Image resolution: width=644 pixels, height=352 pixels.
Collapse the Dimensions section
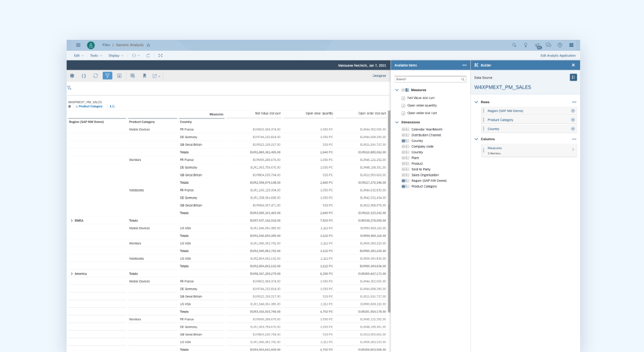[397, 122]
